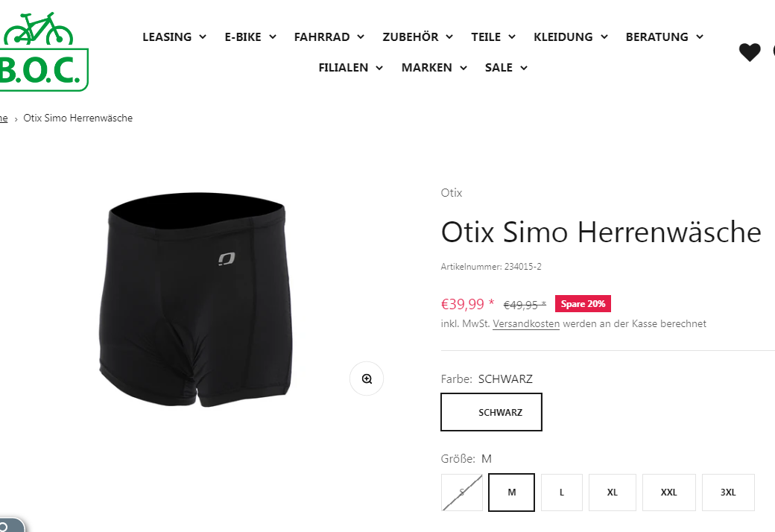Select size L
775x532 pixels.
[x=561, y=493]
